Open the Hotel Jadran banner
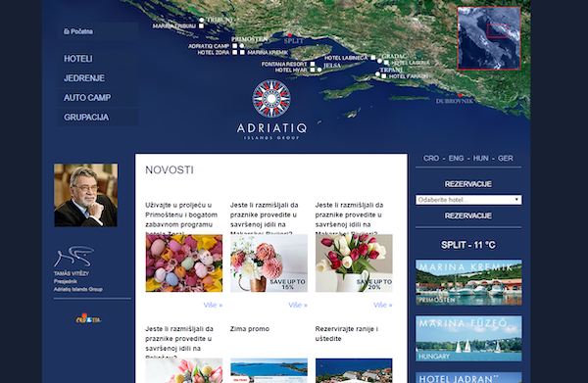Viewport: 588px width, 383px height. (x=468, y=377)
